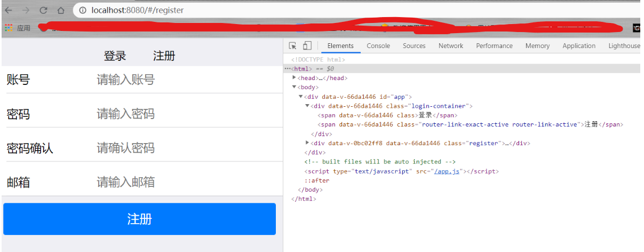Click the site info icon in the address bar
644x252 pixels.
click(x=82, y=10)
